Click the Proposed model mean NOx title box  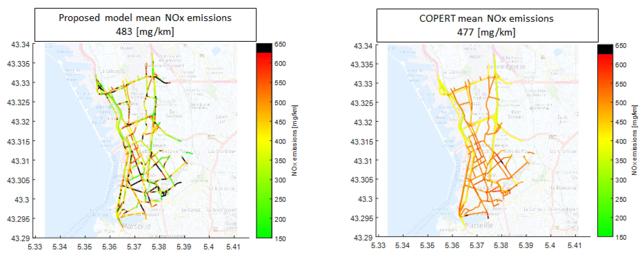pos(145,25)
